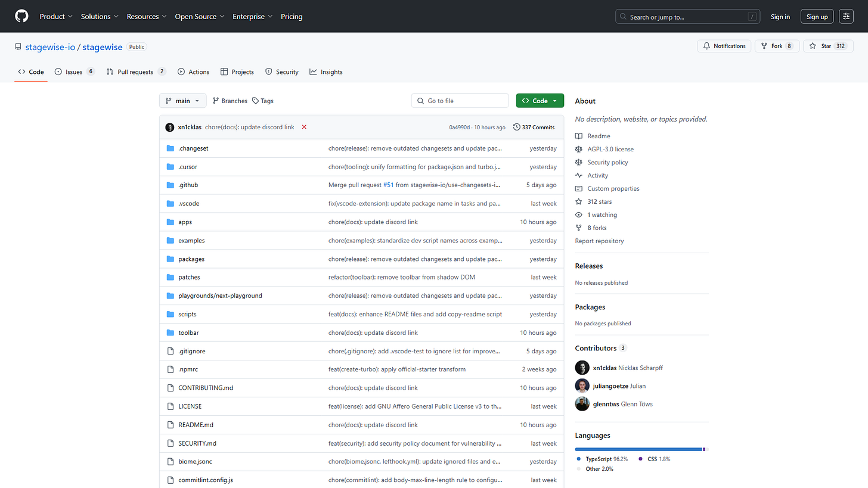The height and width of the screenshot is (488, 868).
Task: Click the CSS 1.8% language entry
Action: click(x=654, y=459)
